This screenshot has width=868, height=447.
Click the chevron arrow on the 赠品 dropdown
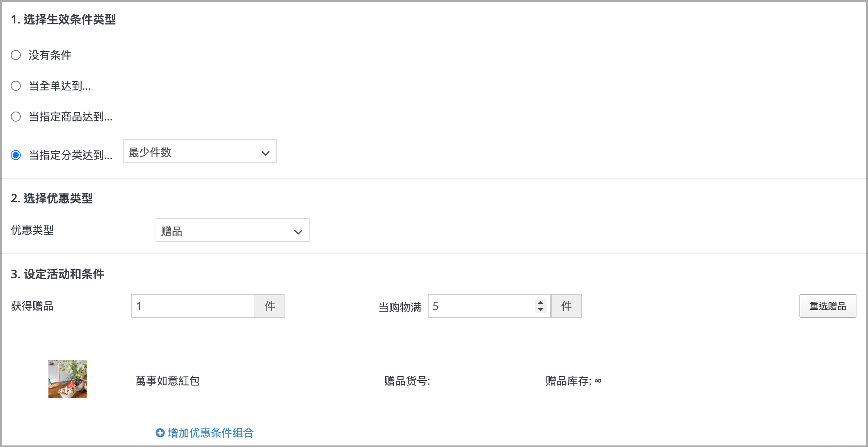[298, 232]
